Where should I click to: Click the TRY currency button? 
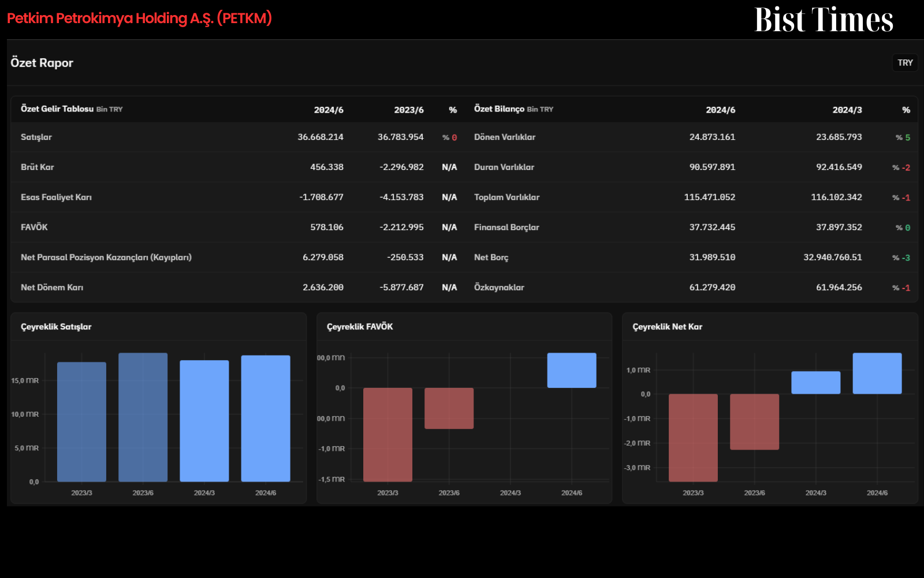tap(905, 62)
